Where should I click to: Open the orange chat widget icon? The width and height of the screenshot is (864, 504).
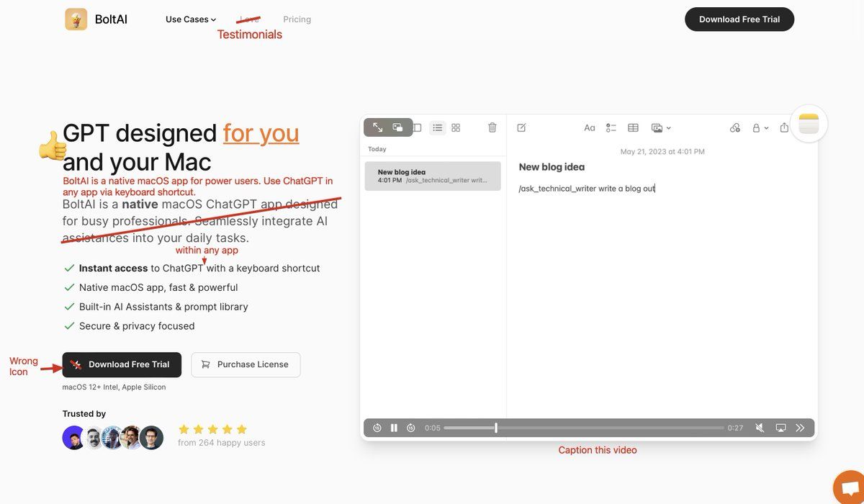[x=850, y=488]
